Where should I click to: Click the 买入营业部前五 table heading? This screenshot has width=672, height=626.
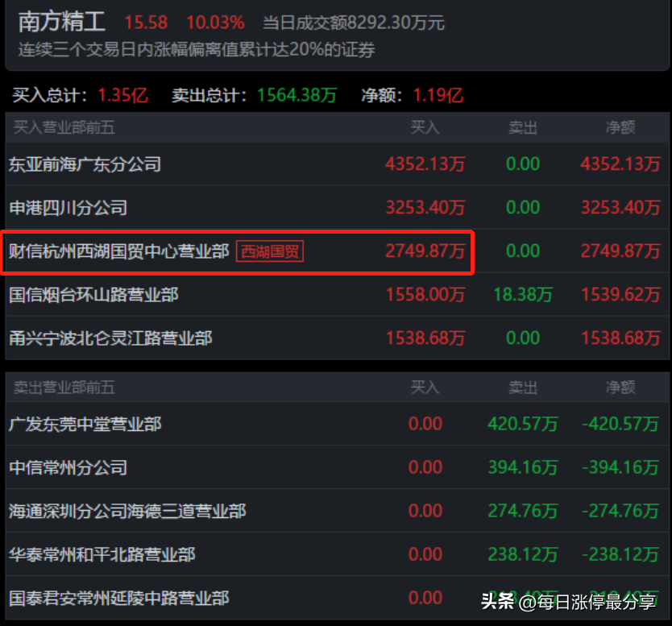pos(64,127)
